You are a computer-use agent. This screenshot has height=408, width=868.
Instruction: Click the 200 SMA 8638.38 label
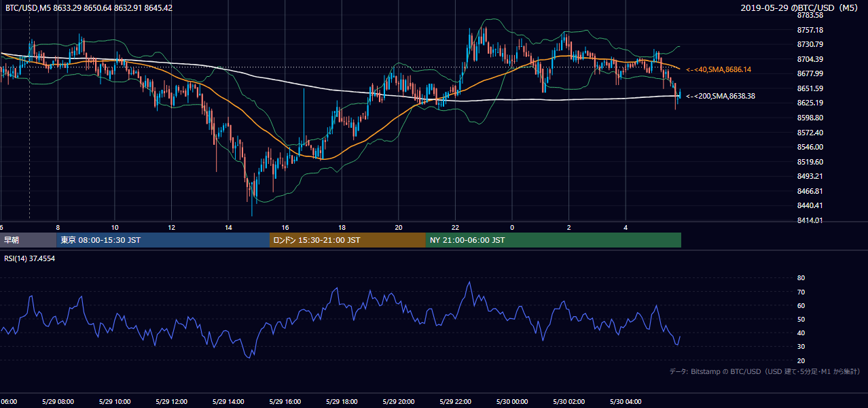tap(721, 96)
